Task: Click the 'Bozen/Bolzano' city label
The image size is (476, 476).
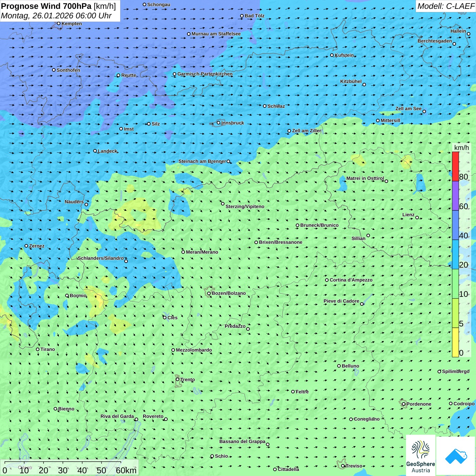Action: pos(228,293)
